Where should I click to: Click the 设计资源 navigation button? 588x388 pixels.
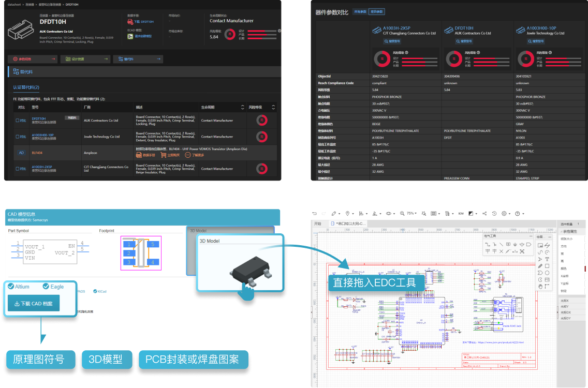pyautogui.click(x=85, y=59)
